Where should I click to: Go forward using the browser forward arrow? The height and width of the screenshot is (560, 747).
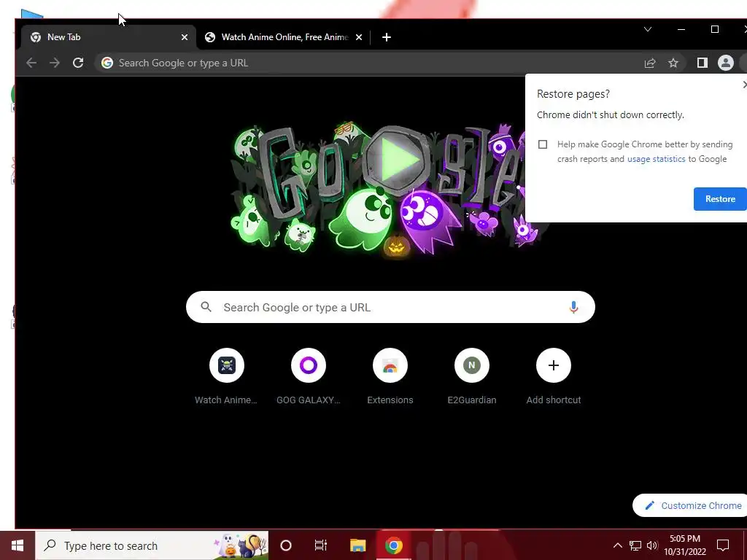pos(55,63)
